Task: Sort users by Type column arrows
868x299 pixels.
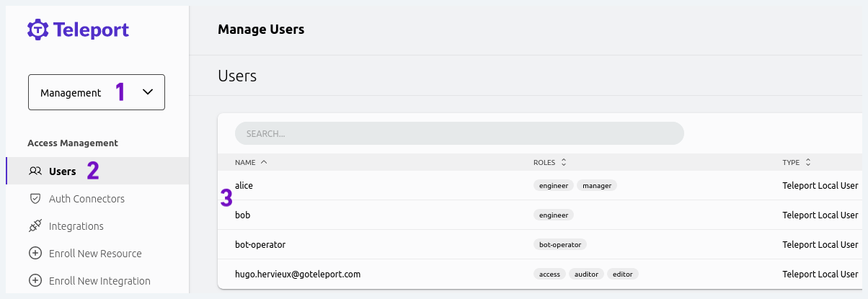Action: [808, 162]
